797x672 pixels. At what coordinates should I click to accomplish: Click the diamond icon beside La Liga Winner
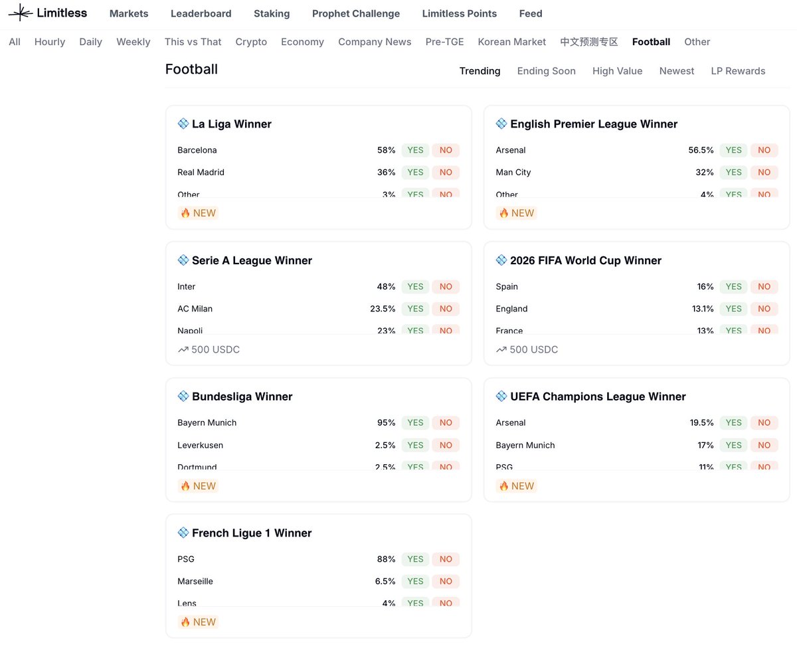(183, 124)
